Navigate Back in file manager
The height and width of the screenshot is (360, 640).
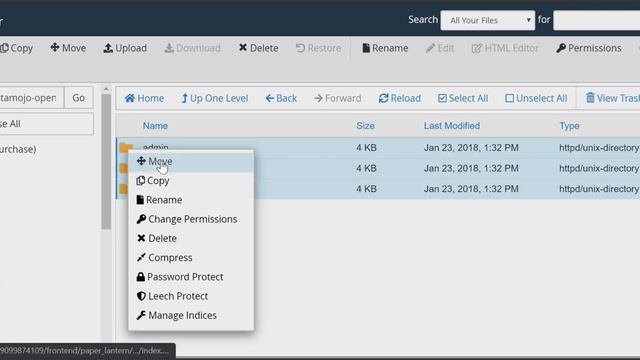click(281, 98)
